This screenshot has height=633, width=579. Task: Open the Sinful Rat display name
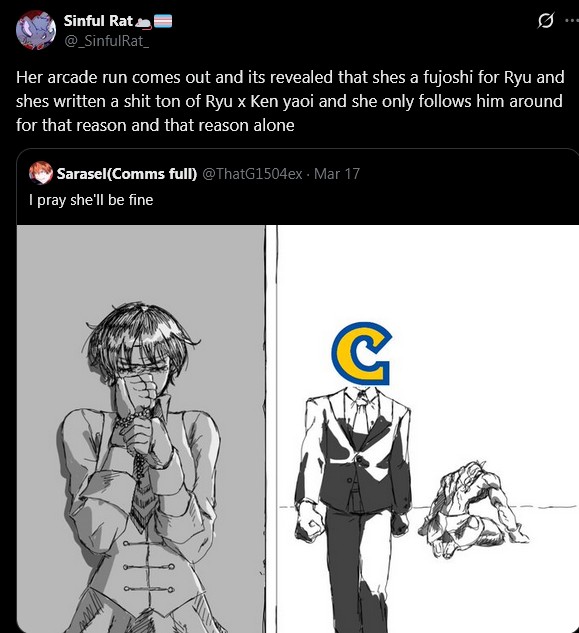[x=98, y=21]
